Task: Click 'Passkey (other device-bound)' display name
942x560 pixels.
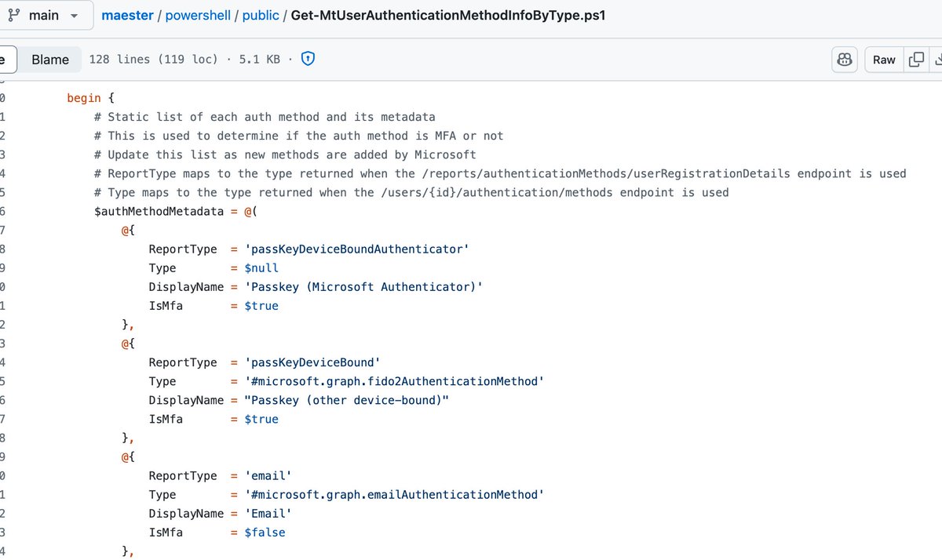Action: [346, 400]
